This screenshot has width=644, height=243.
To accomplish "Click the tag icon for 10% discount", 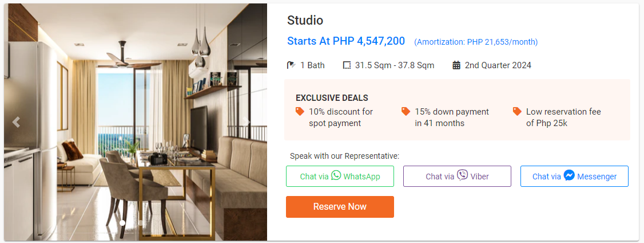I will pyautogui.click(x=300, y=112).
